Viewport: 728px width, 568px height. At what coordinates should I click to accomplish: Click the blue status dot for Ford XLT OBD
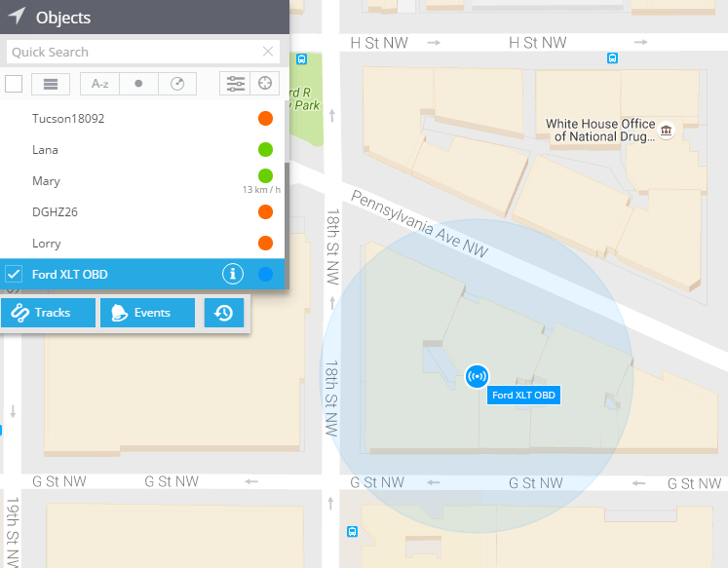(266, 274)
